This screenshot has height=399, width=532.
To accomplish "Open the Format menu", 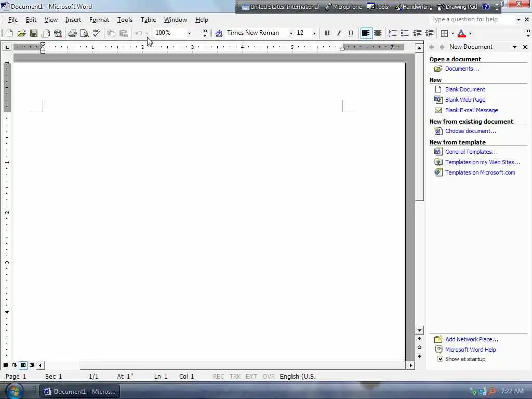I will [99, 20].
